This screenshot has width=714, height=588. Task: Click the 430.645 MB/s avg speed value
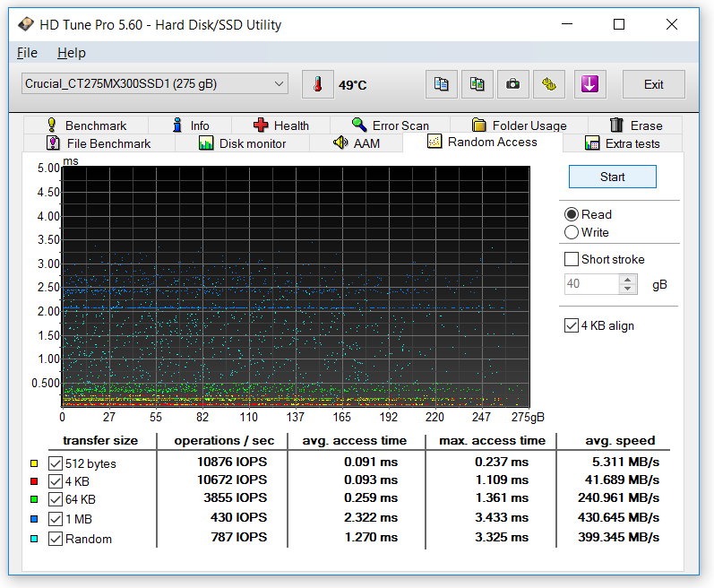[618, 517]
